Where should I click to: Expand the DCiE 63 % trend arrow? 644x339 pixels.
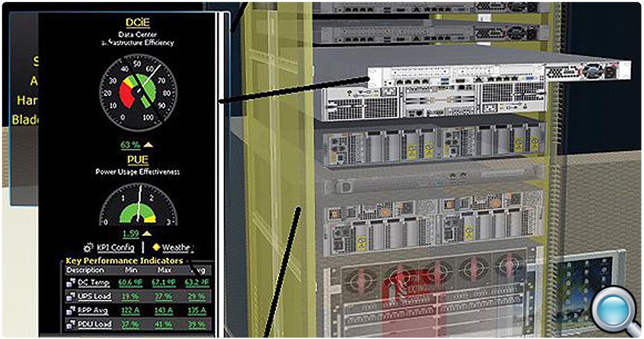coord(149,145)
